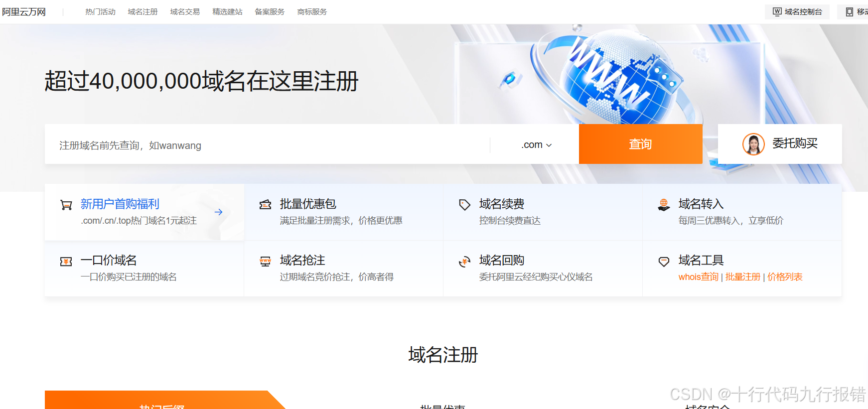The image size is (868, 409).
Task: Open the 一口价域名 title link
Action: tap(109, 261)
